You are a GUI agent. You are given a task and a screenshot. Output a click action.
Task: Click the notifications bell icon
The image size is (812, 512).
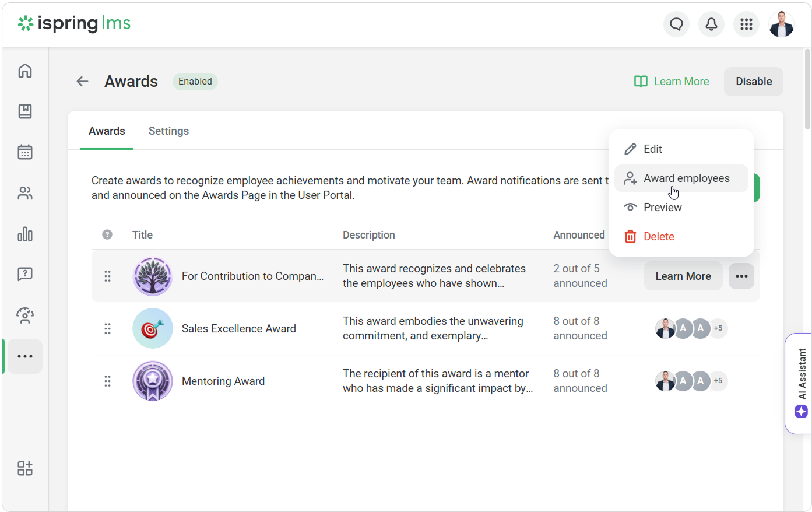(x=711, y=24)
